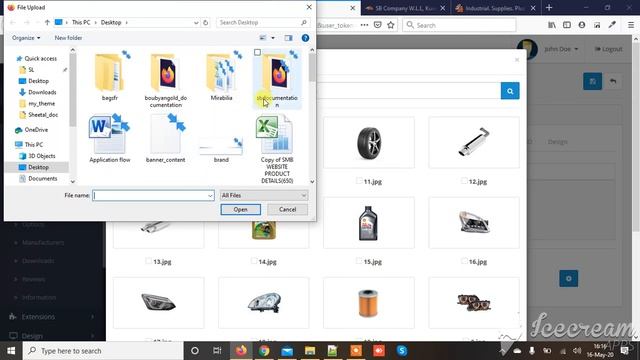This screenshot has width=640, height=360.
Task: Refresh the Desktop folder listing
Action: click(206, 22)
